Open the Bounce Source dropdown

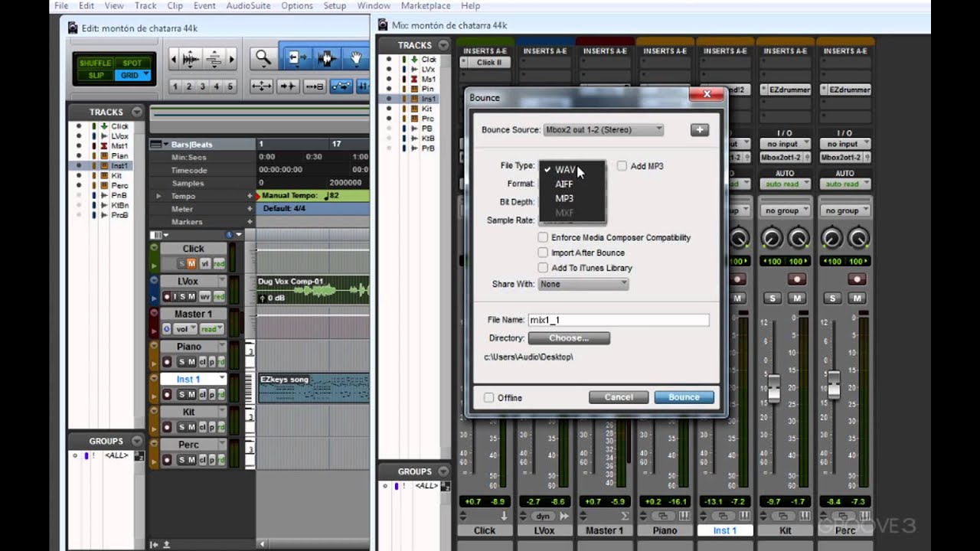(x=603, y=130)
